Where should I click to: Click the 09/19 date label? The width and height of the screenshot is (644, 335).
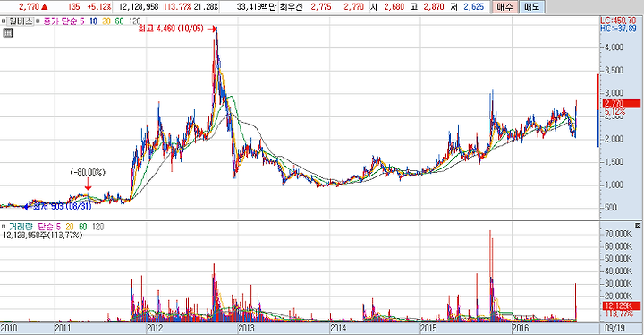click(x=614, y=328)
